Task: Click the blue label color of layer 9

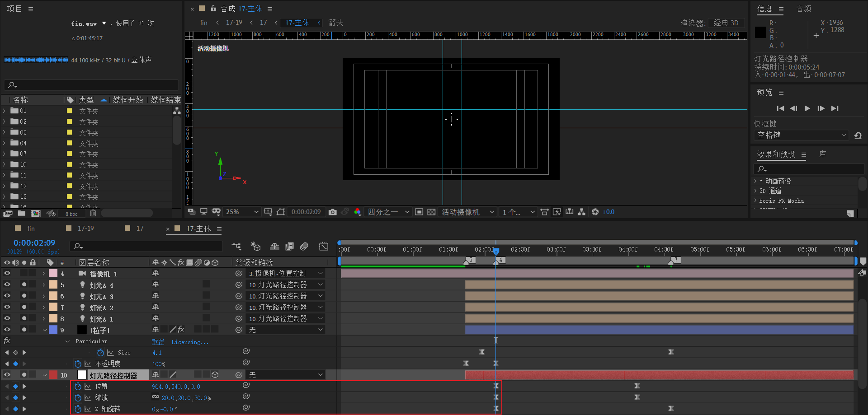Action: coord(53,330)
